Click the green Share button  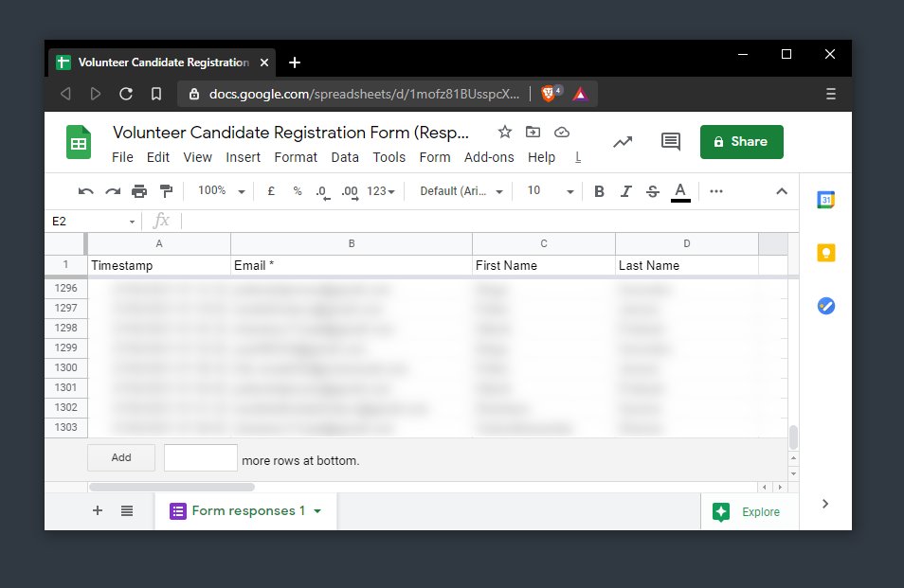741,142
